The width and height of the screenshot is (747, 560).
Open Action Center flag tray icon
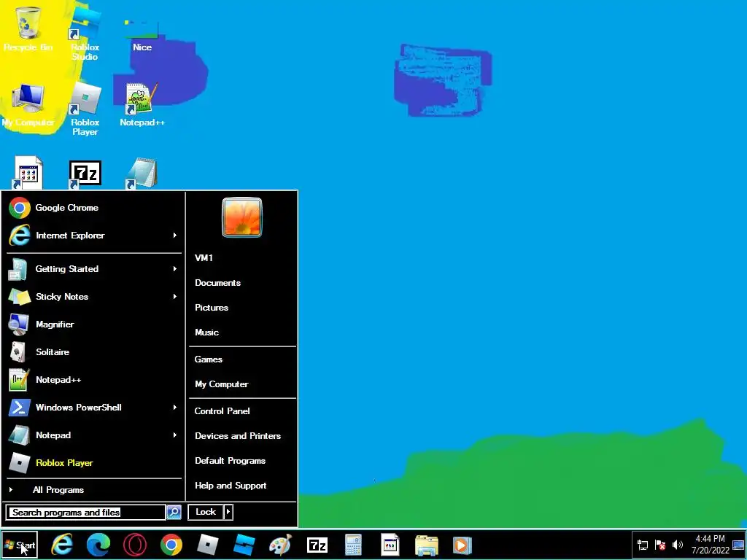coord(659,544)
